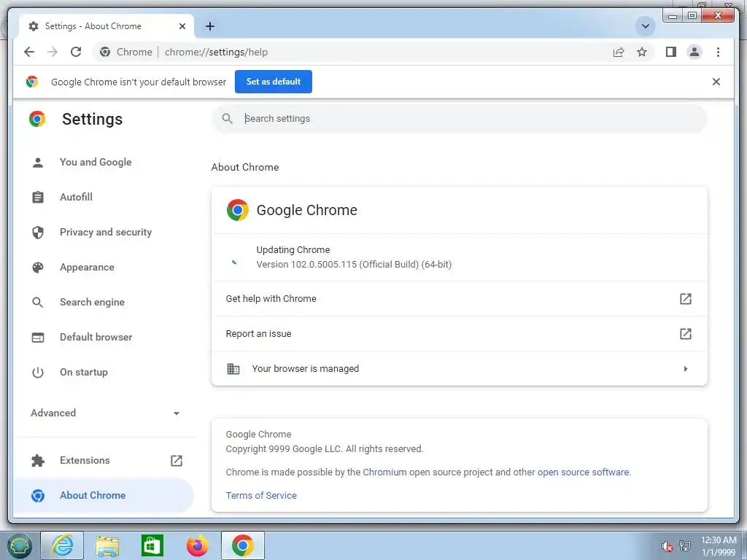
Task: Reload the current settings page
Action: pos(76,52)
